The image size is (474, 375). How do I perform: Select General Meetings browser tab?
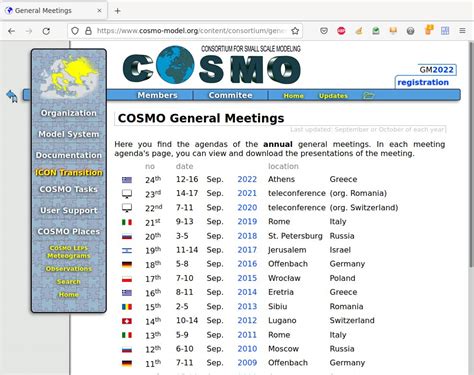coord(55,11)
